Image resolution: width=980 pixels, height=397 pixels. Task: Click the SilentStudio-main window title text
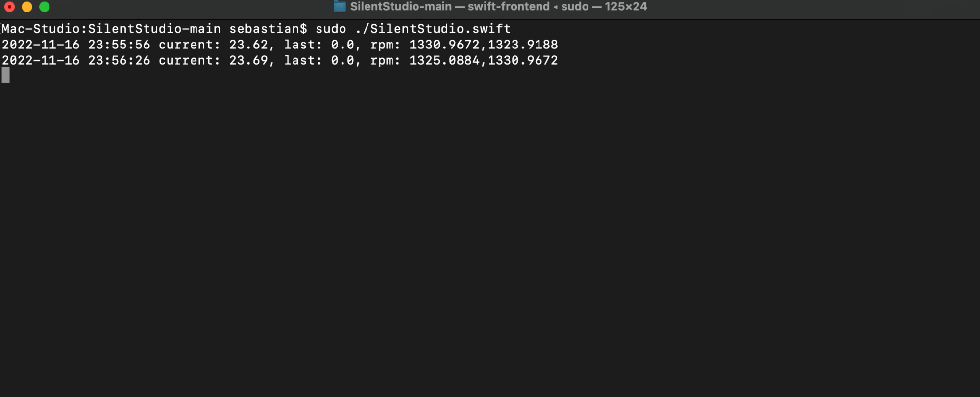401,6
